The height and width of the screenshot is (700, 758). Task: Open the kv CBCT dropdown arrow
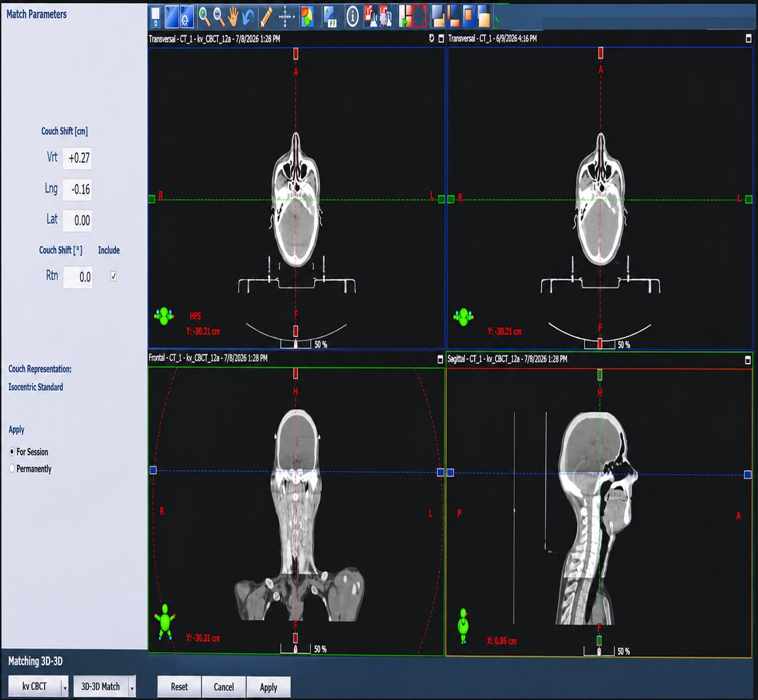tap(65, 687)
